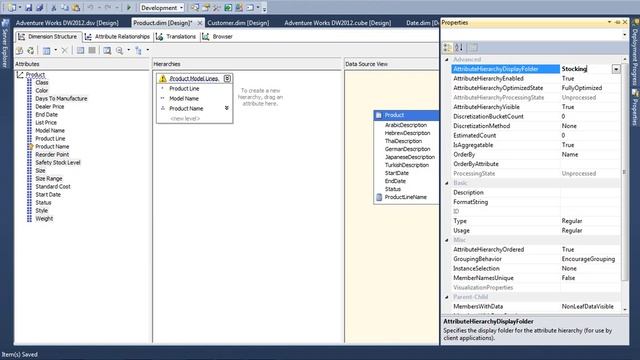
Task: Switch to Adventure Works DW2012.dsv tab
Action: click(x=67, y=23)
